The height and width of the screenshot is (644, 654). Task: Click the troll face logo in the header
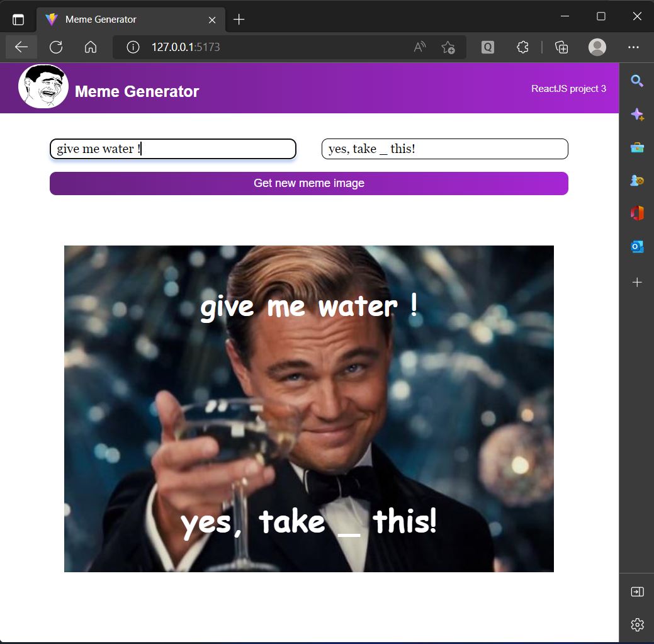pos(43,86)
